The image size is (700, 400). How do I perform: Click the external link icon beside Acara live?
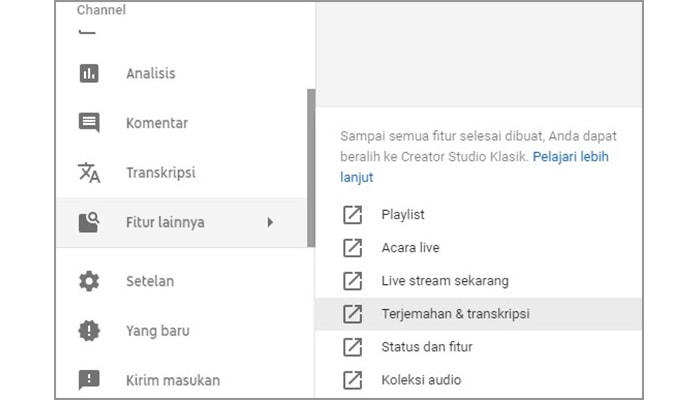tap(353, 247)
